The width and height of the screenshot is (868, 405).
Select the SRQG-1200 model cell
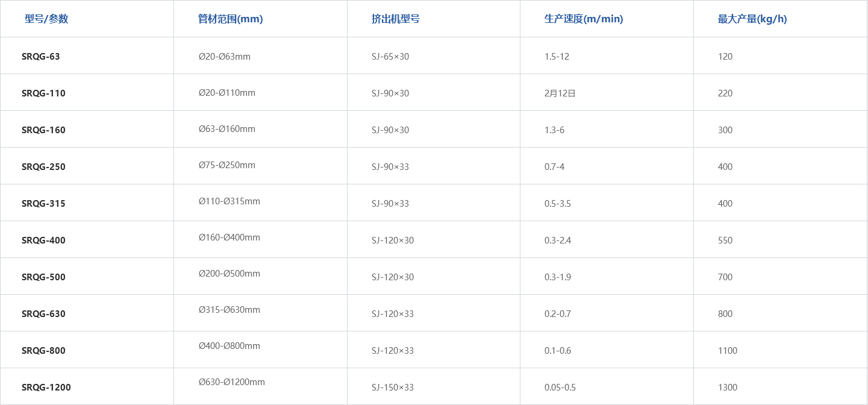pos(46,388)
